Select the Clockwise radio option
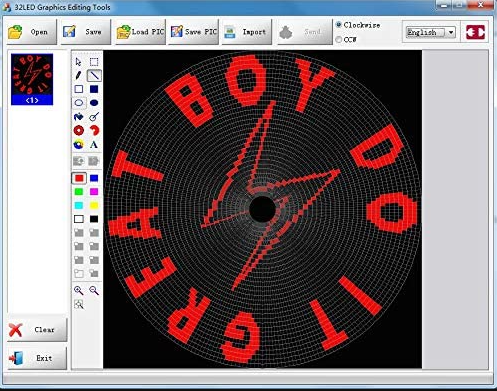Image resolution: width=497 pixels, height=391 pixels. [x=358, y=25]
